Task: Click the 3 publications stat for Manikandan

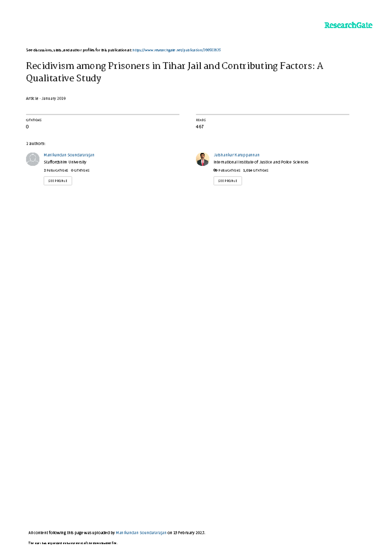Action: pyautogui.click(x=56, y=170)
